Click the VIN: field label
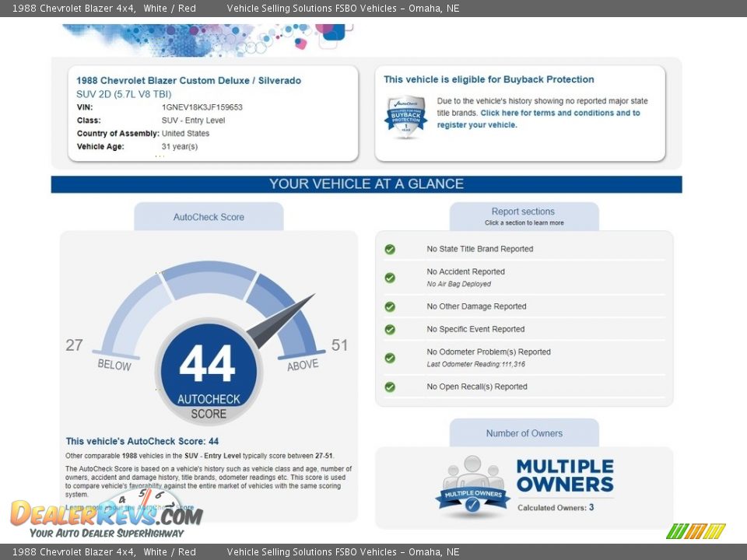 click(x=85, y=107)
